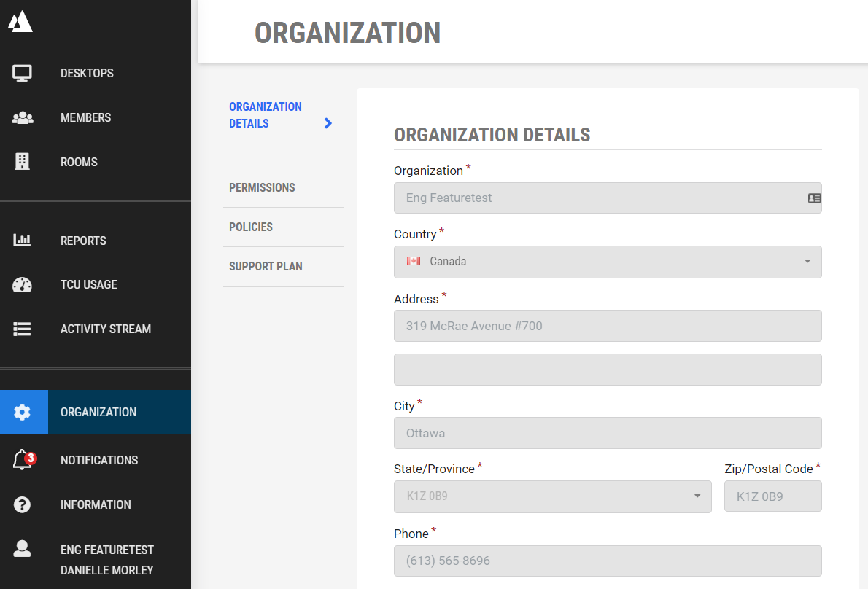Screen dimensions: 868x589
Task: Expand the State/Province dropdown
Action: (x=552, y=496)
